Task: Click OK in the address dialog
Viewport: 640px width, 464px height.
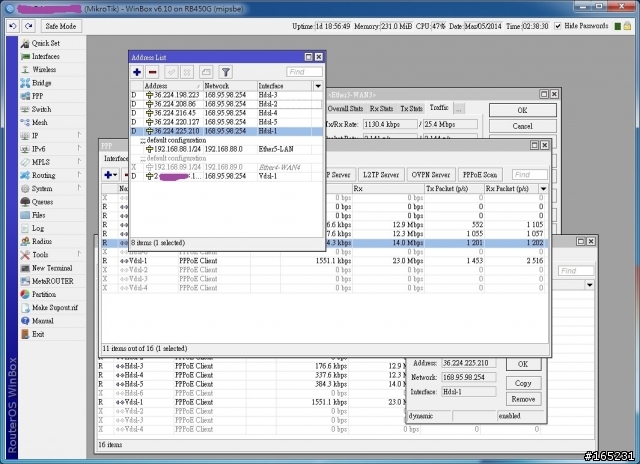Action: [x=523, y=364]
